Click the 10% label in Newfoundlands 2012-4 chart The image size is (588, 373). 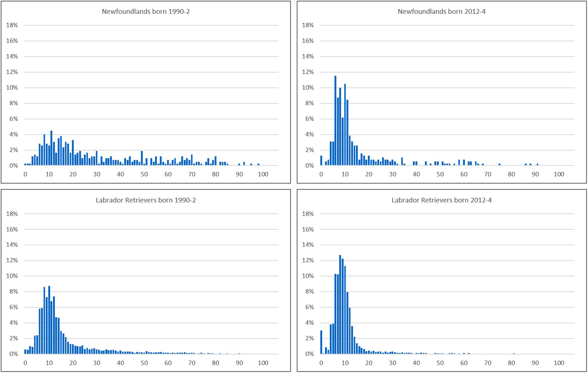point(308,88)
